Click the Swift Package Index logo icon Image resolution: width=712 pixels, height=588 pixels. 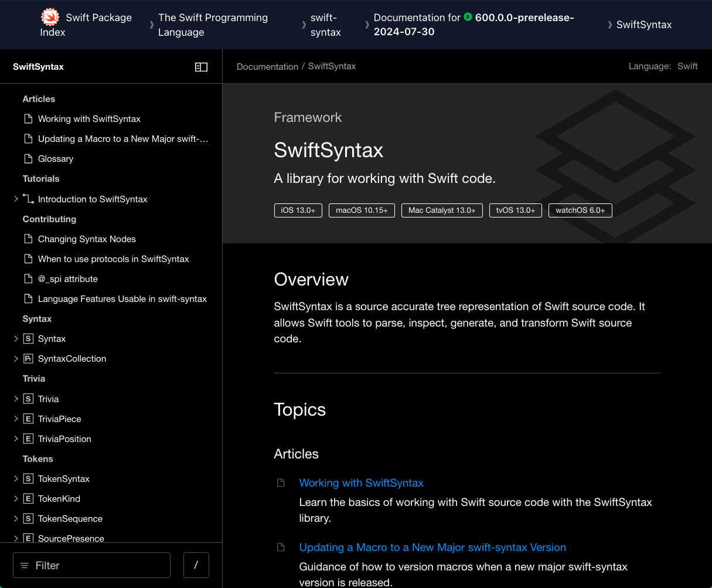(x=50, y=18)
